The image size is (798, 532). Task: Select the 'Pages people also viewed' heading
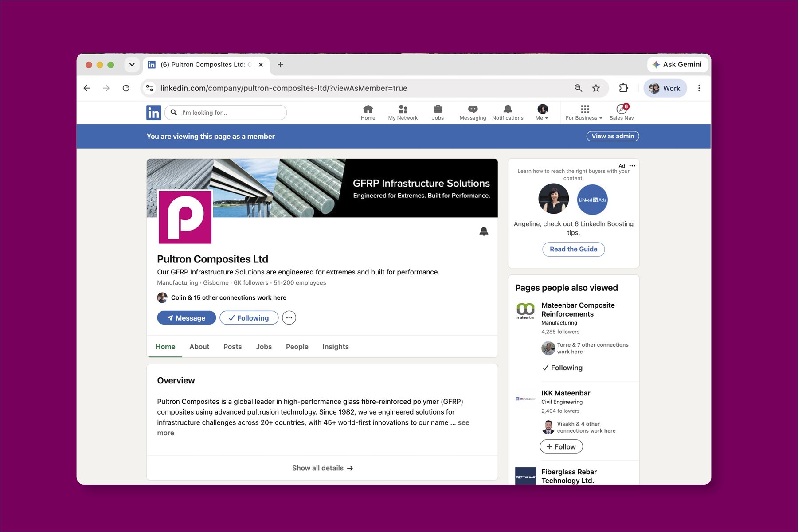(566, 288)
